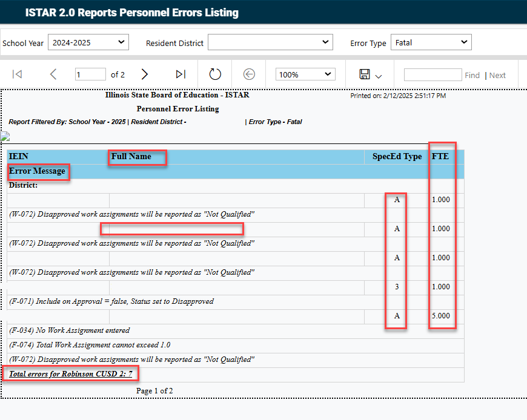Click the Next find link
Viewport: 527px width, 420px height.
pos(497,75)
